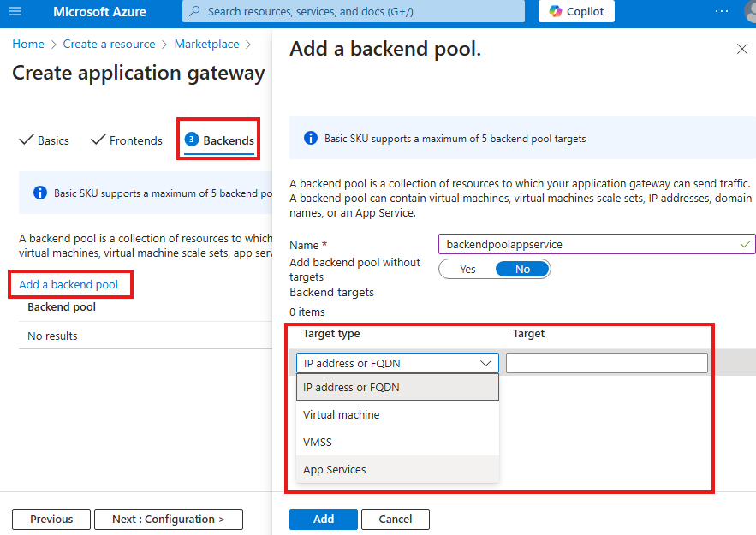This screenshot has height=535, width=756.
Task: Close the Add a backend pool panel
Action: [x=742, y=49]
